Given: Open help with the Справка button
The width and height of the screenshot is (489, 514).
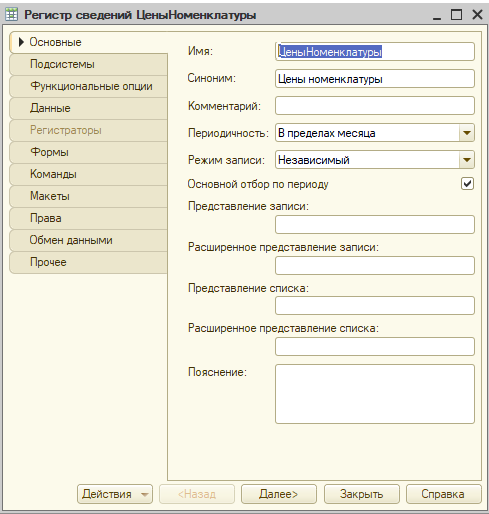Looking at the screenshot, I should pos(444,494).
